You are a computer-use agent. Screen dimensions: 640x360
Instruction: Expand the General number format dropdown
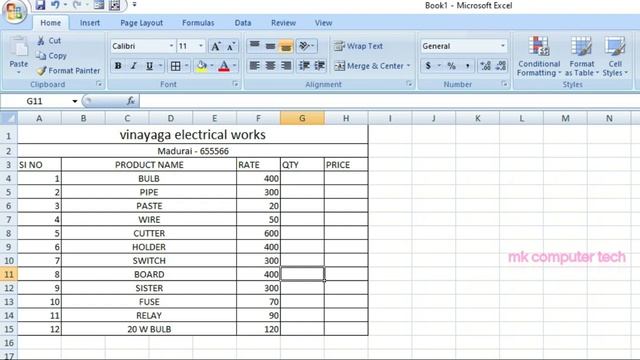click(x=502, y=46)
